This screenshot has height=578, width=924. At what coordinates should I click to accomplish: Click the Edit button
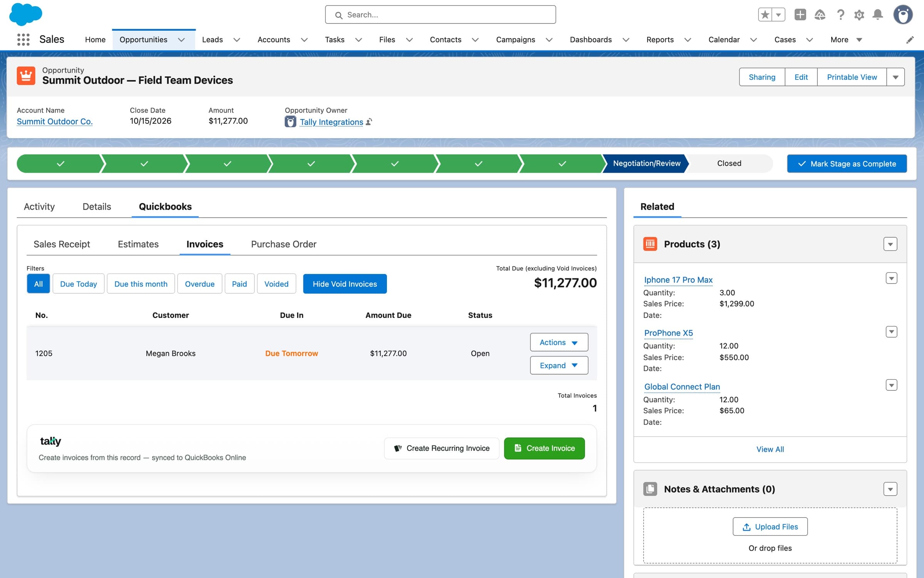[801, 77]
